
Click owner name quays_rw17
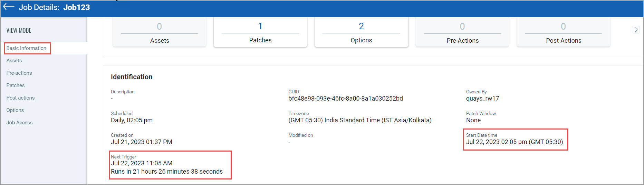pyautogui.click(x=482, y=99)
